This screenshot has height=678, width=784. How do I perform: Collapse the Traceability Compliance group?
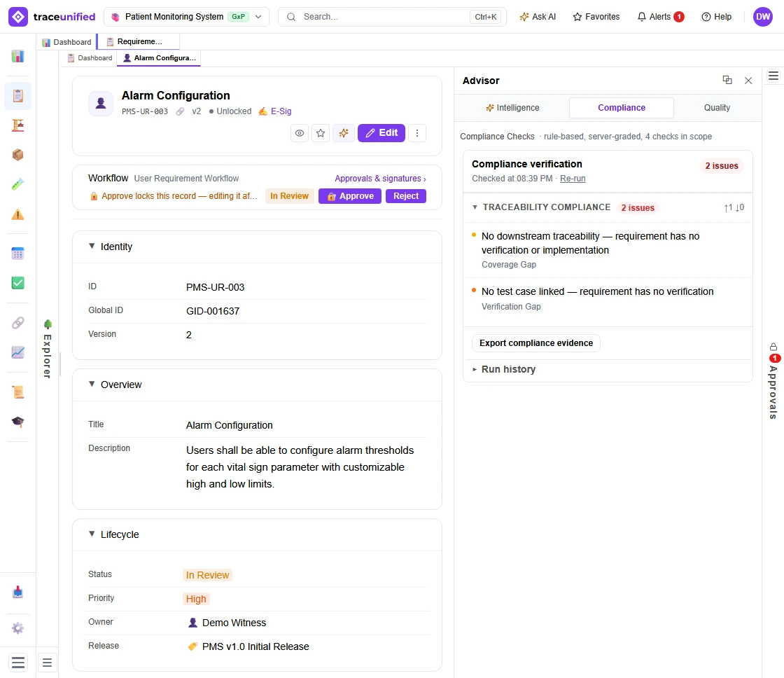tap(475, 207)
